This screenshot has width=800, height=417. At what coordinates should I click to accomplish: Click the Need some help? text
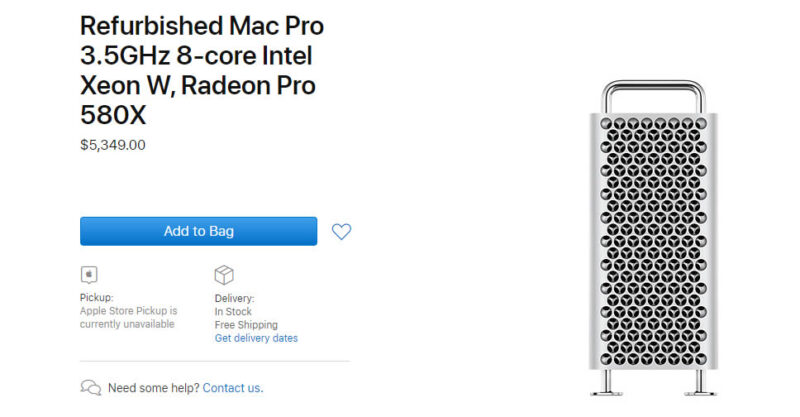pyautogui.click(x=153, y=388)
